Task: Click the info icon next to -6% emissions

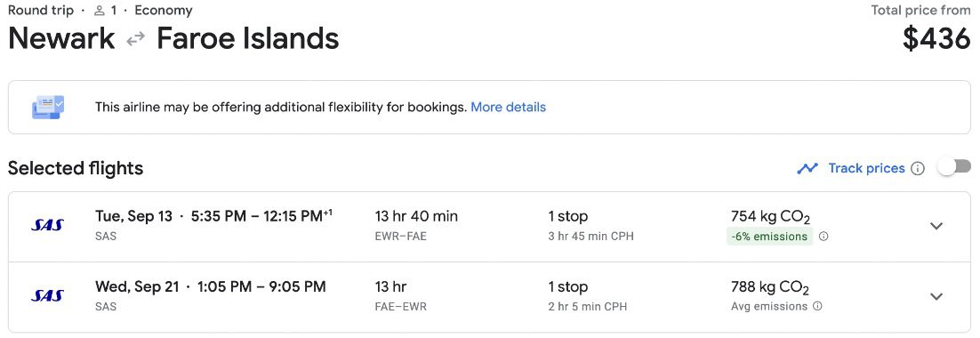Action: click(x=823, y=237)
